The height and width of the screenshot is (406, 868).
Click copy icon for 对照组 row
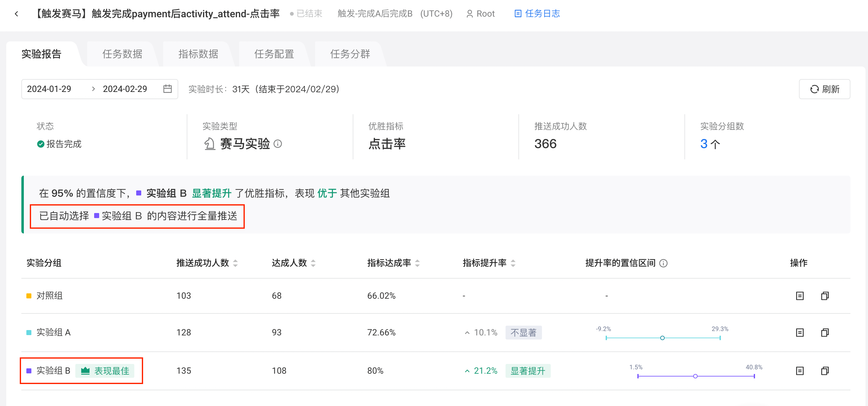pos(825,296)
